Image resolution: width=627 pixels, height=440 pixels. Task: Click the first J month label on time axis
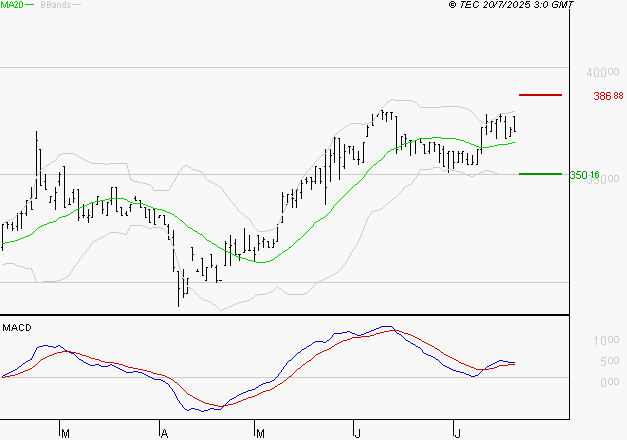[358, 433]
